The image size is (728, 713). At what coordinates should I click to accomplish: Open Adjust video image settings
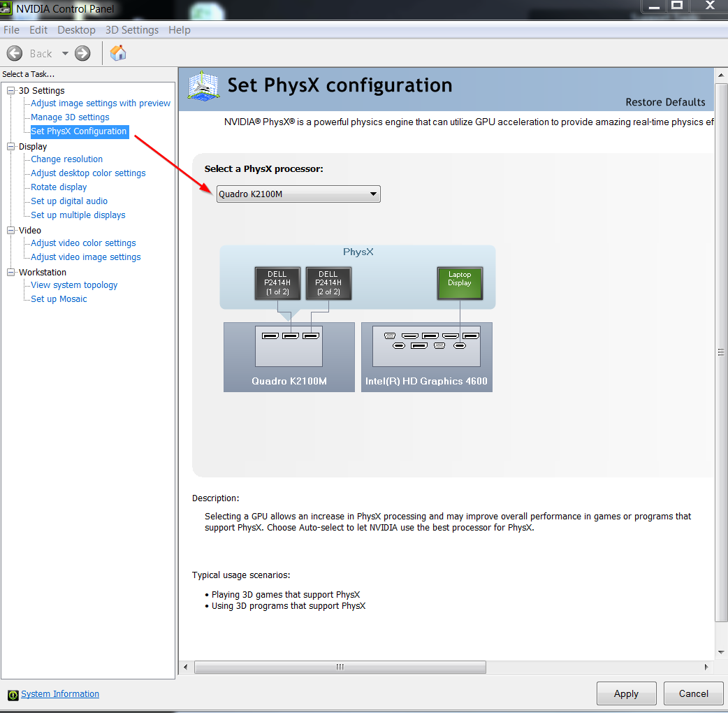click(86, 257)
